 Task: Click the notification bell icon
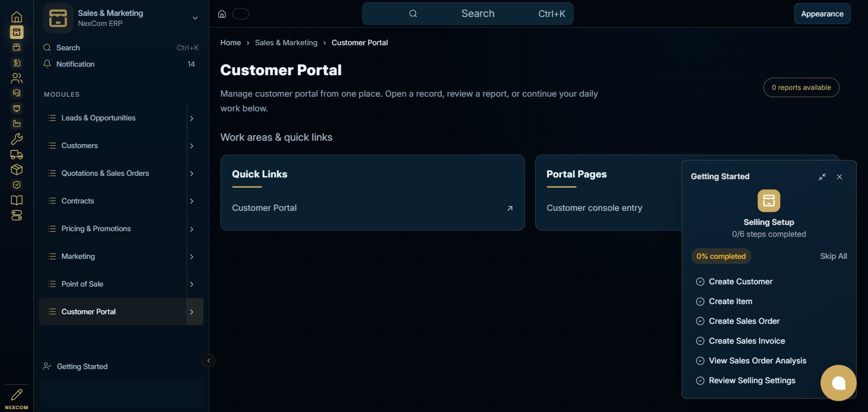(47, 64)
